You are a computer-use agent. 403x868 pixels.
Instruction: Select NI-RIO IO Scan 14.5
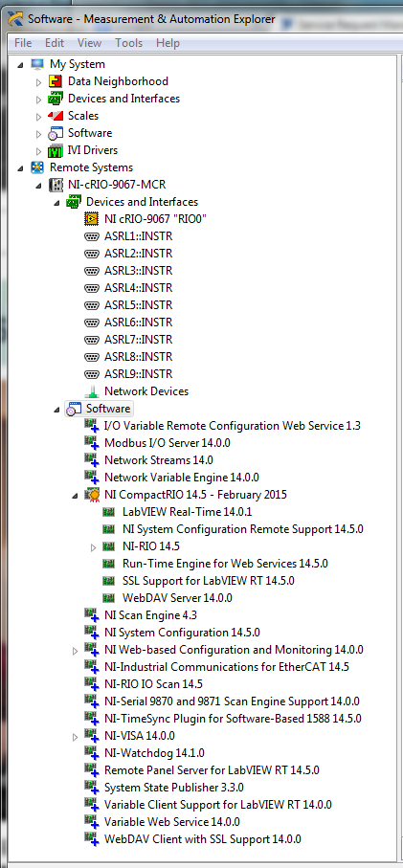[153, 683]
